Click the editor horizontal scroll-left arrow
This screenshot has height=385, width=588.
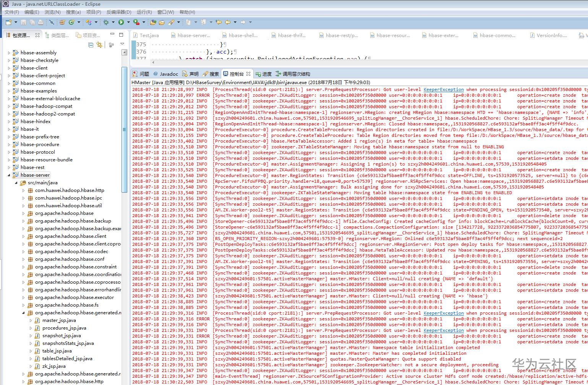tap(153, 62)
